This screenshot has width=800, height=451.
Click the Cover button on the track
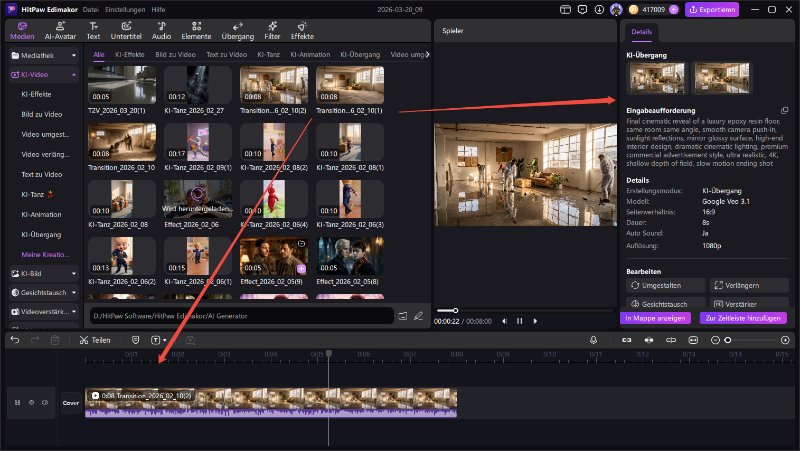(71, 403)
